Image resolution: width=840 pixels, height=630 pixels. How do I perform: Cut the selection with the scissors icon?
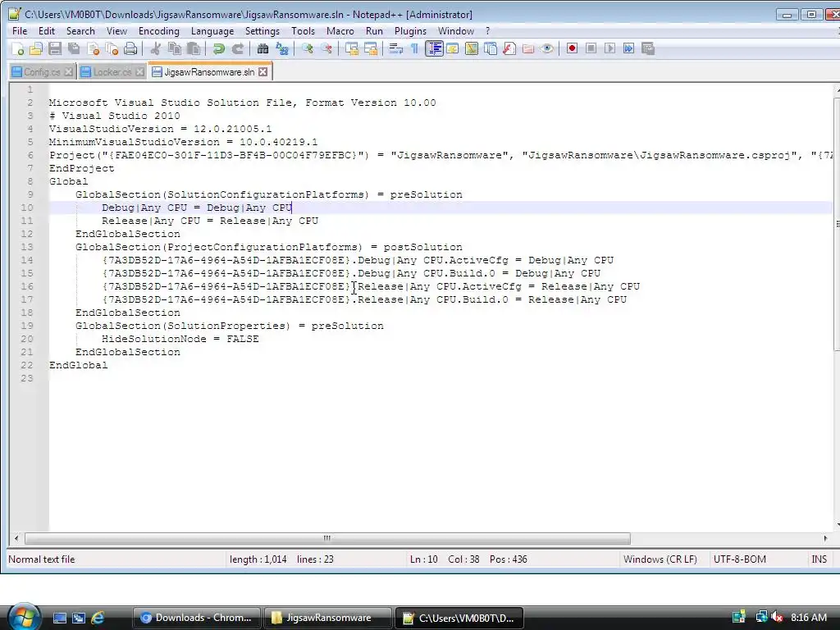(155, 49)
